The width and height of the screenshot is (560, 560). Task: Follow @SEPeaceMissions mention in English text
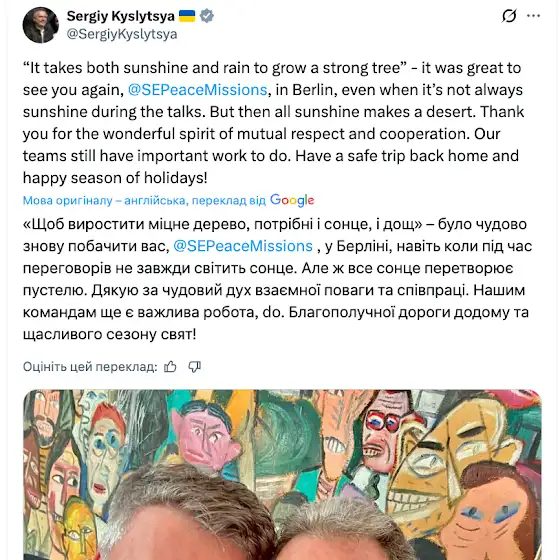click(x=198, y=90)
